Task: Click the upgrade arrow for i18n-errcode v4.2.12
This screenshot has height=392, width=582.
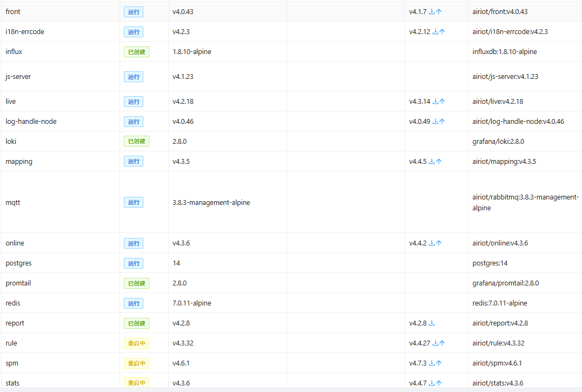Action: [442, 31]
